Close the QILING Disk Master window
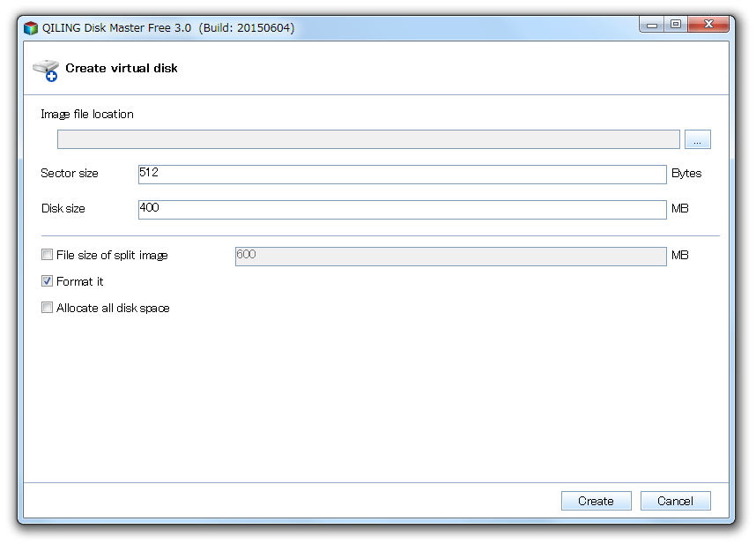This screenshot has width=756, height=544. coord(708,24)
